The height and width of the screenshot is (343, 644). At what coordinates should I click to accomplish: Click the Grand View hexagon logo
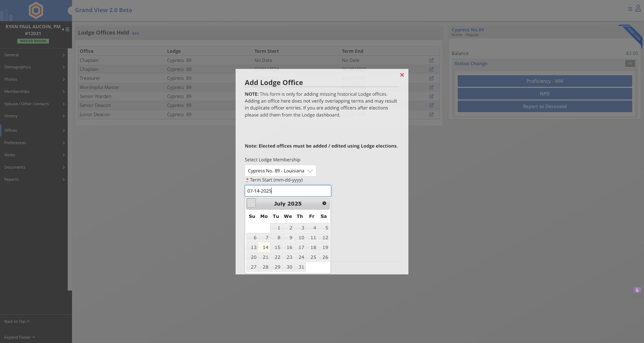coord(36,10)
